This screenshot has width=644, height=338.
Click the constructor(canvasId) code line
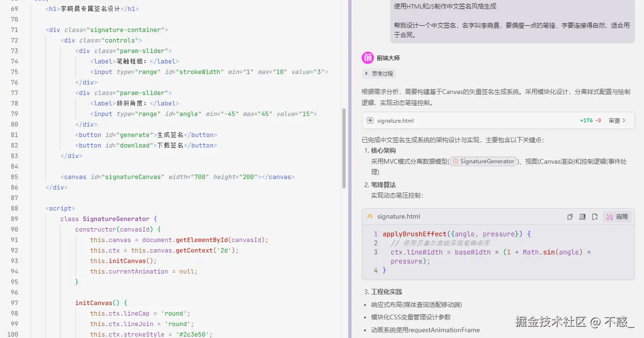pyautogui.click(x=118, y=229)
